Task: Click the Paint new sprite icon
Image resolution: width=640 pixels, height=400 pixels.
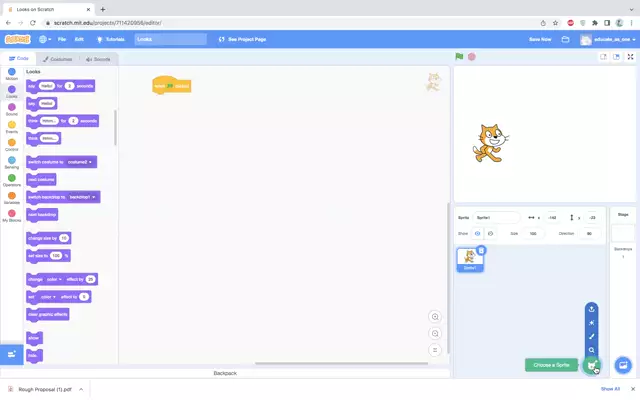Action: pyautogui.click(x=591, y=336)
